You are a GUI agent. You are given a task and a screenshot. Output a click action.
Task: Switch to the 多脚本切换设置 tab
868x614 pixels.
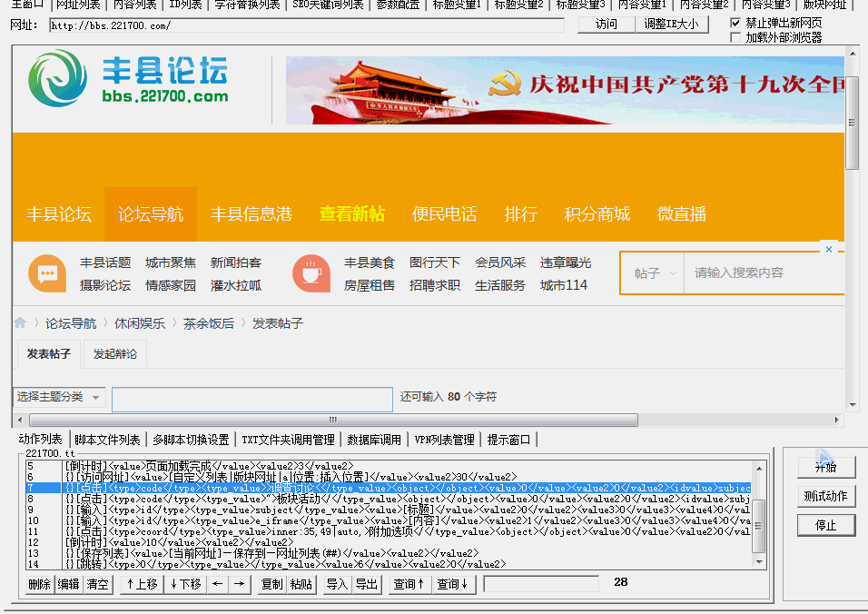click(x=191, y=440)
